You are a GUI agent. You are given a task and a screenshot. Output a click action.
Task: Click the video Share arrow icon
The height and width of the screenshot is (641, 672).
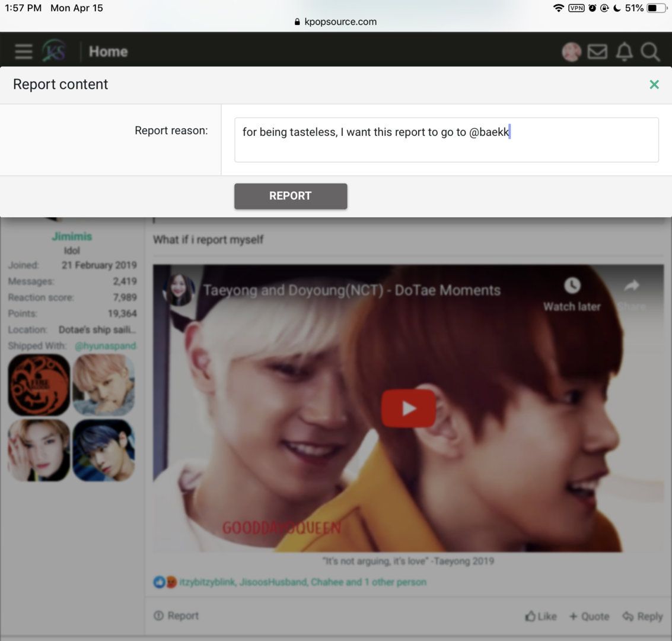click(x=632, y=285)
